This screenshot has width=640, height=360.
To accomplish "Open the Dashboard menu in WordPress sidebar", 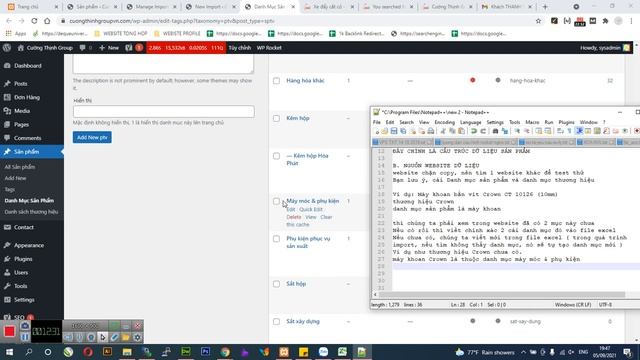I will coord(27,66).
